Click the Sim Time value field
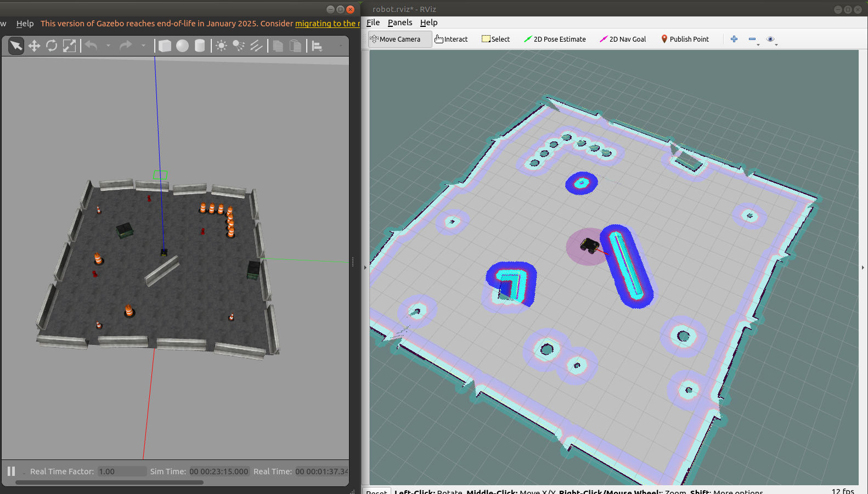Image resolution: width=868 pixels, height=494 pixels. [x=219, y=472]
